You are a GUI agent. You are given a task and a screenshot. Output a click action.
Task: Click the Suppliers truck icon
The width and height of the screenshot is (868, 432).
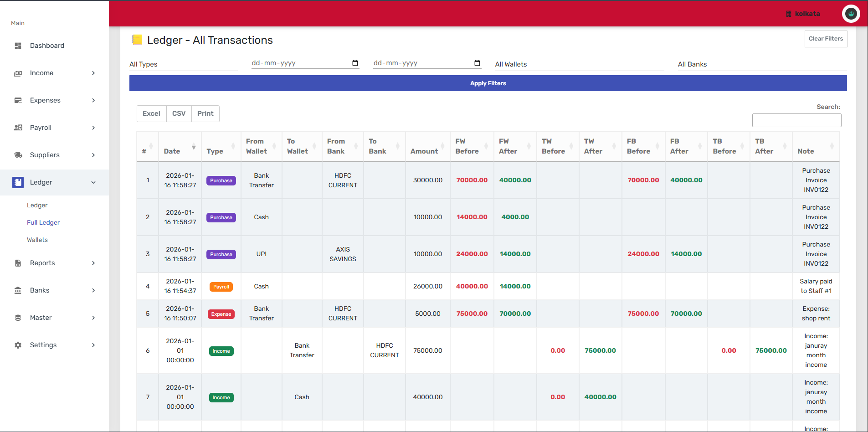point(18,155)
